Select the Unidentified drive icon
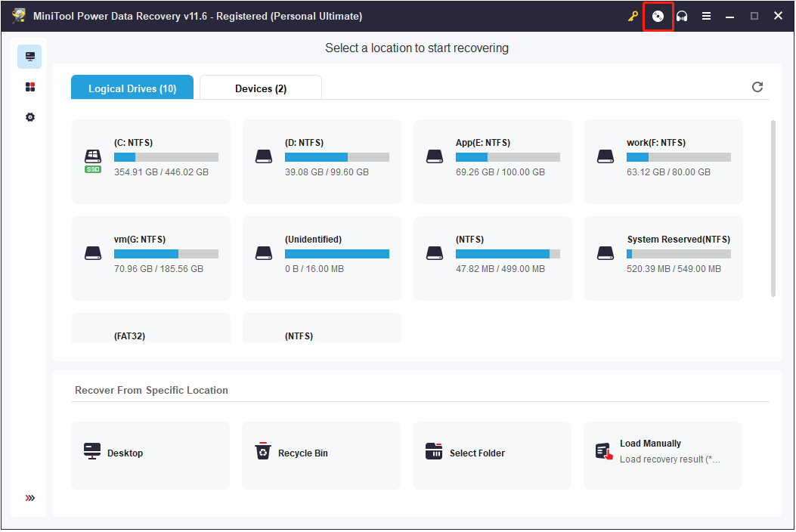The width and height of the screenshot is (796, 532). (x=264, y=253)
